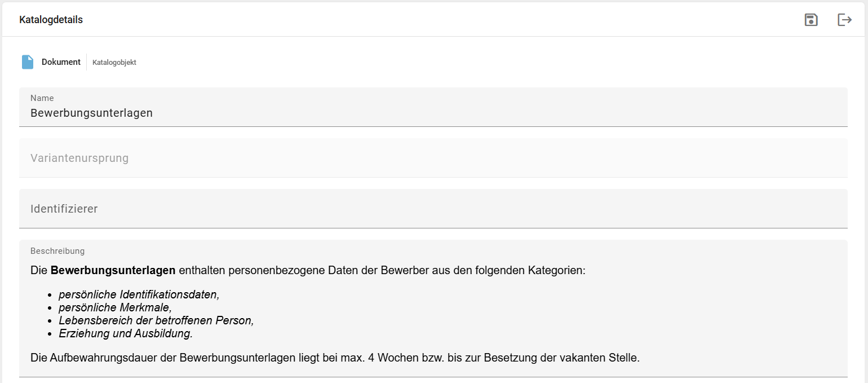Click the save (floppy disk) icon
Viewport: 868px width, 383px height.
[x=811, y=19]
